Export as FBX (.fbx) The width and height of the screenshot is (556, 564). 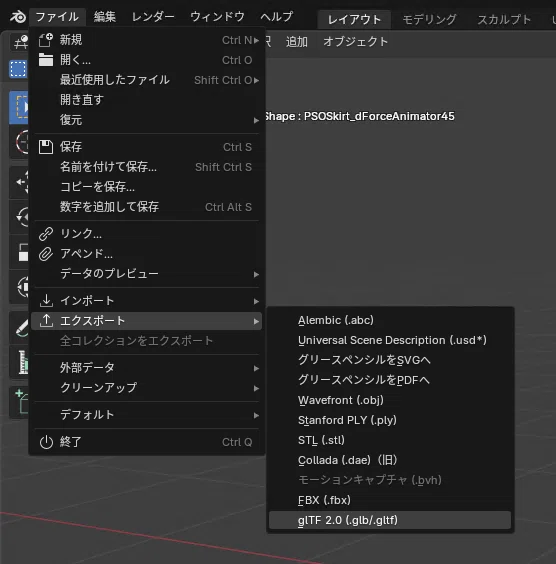[x=390, y=500]
